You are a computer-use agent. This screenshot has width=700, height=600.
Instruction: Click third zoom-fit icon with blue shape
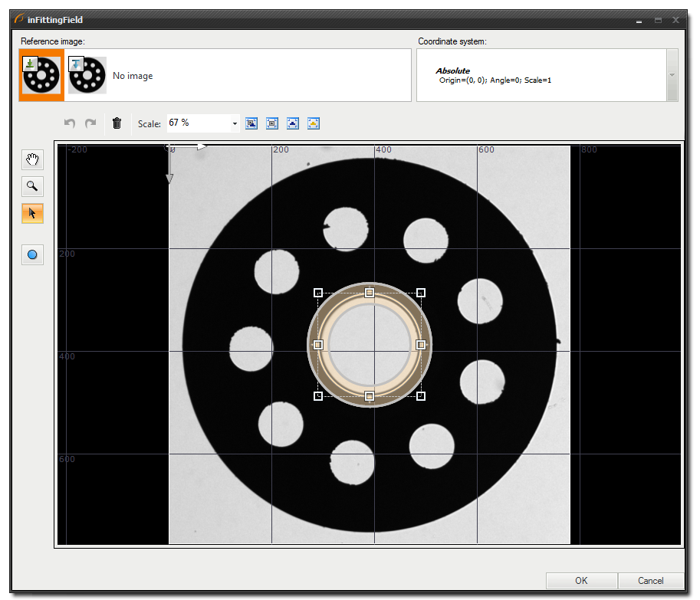click(x=293, y=123)
